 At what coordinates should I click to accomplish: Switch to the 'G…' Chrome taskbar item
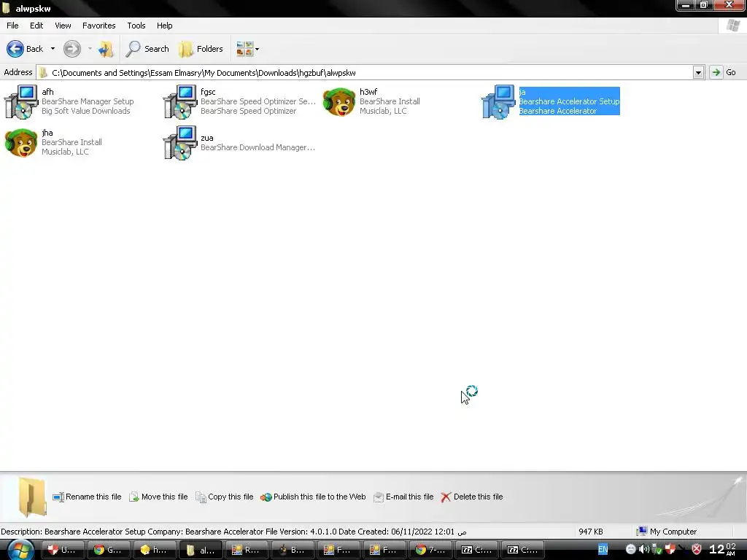coord(108,550)
